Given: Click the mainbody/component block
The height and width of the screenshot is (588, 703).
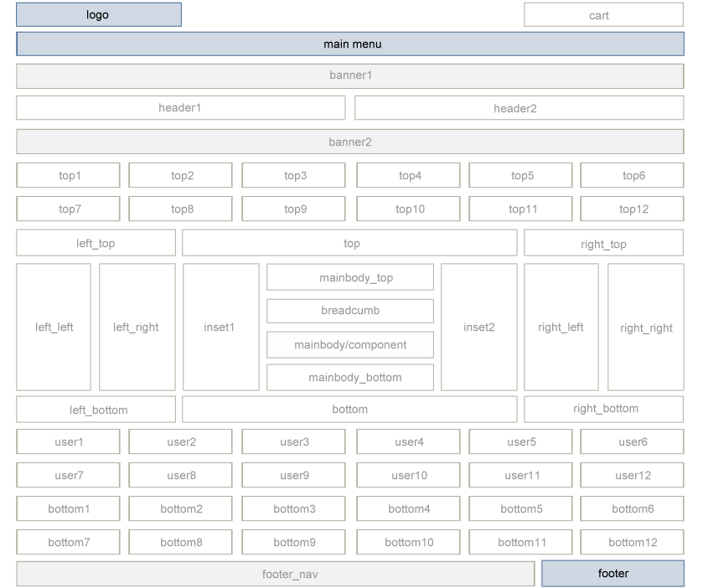Looking at the screenshot, I should click(x=350, y=344).
